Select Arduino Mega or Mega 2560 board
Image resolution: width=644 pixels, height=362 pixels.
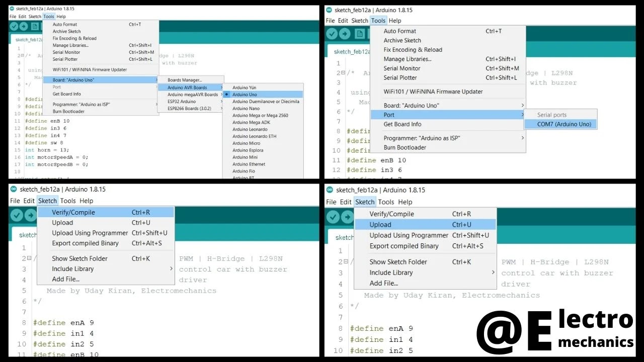(x=260, y=115)
